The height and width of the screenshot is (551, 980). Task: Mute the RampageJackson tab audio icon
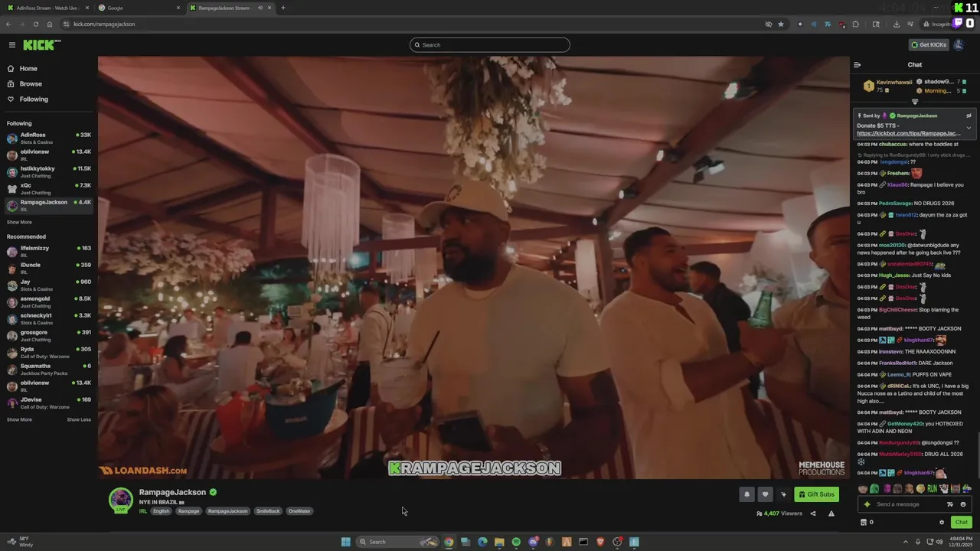pyautogui.click(x=260, y=8)
